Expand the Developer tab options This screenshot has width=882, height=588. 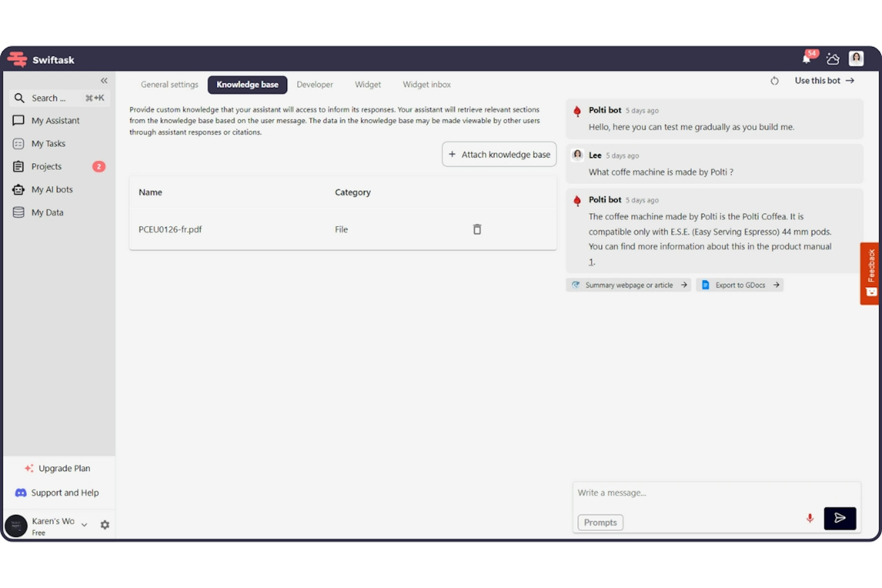pyautogui.click(x=314, y=84)
